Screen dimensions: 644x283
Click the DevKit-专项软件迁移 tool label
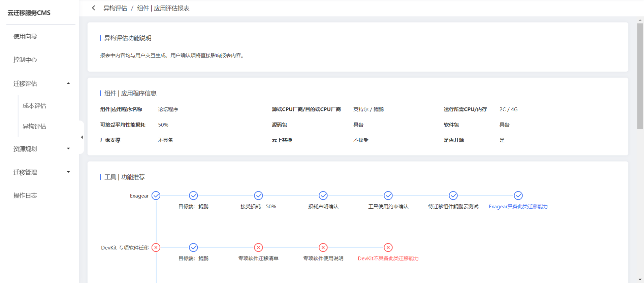[x=125, y=248]
